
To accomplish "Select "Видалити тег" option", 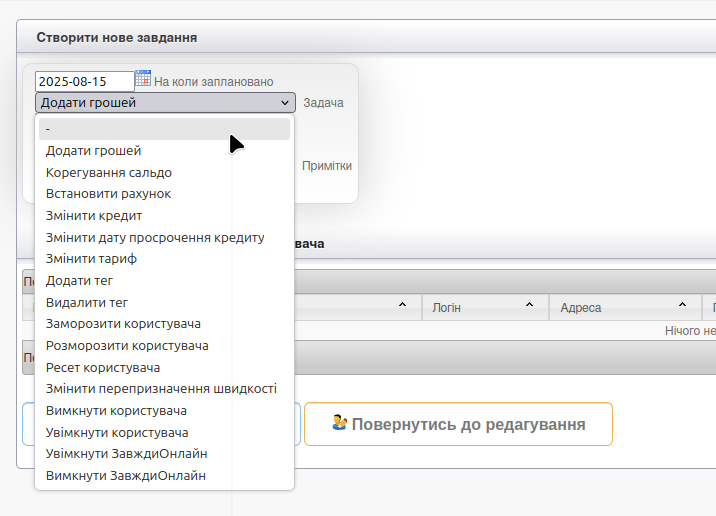I will click(87, 302).
